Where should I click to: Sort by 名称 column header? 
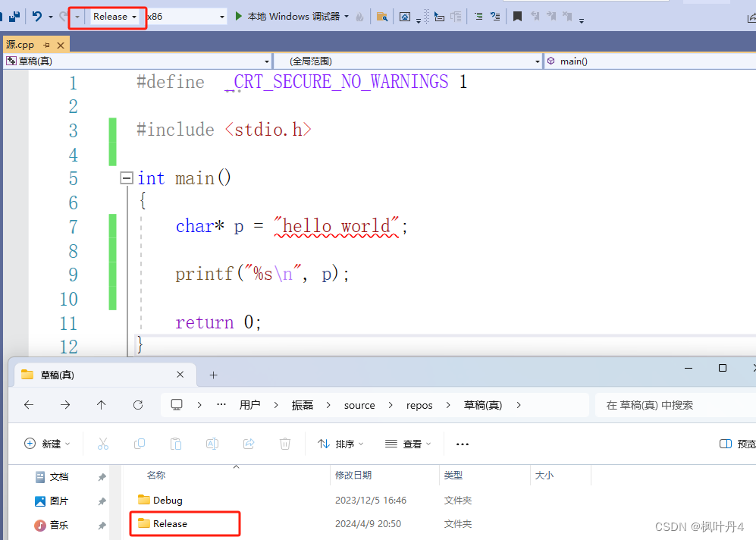coord(156,476)
